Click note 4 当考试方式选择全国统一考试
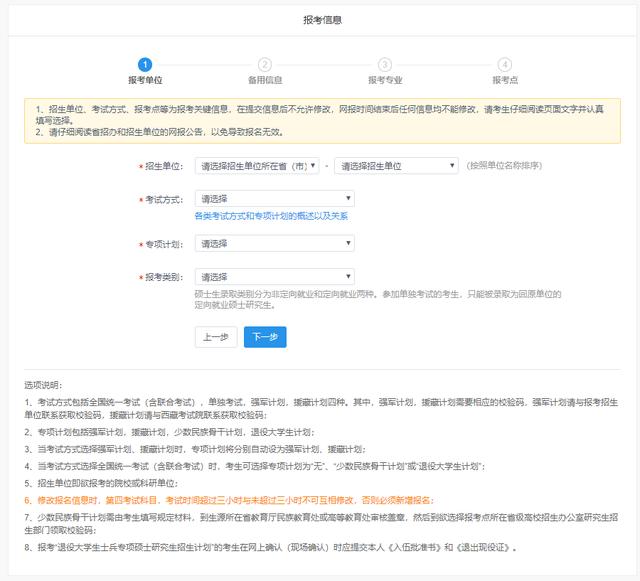This screenshot has height=581, width=640. [255, 466]
